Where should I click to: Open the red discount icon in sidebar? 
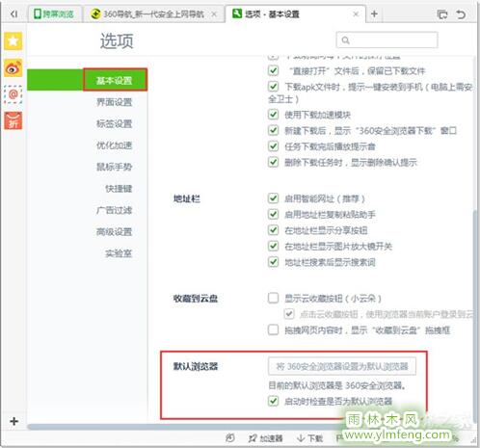point(13,120)
